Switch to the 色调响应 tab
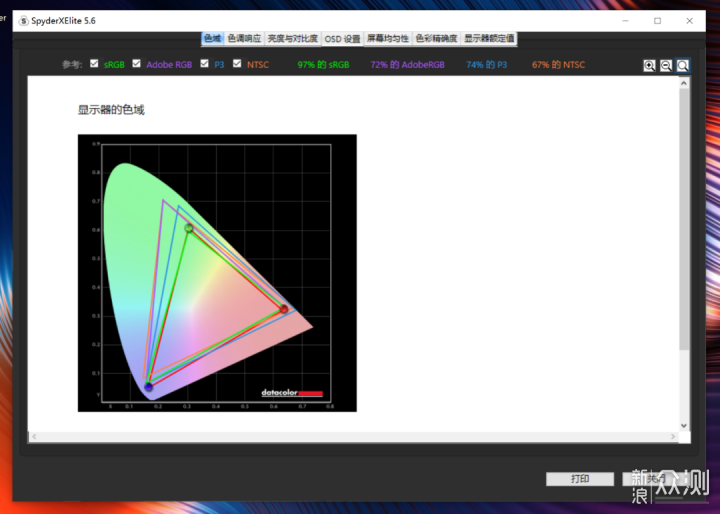720x514 pixels. tap(244, 39)
